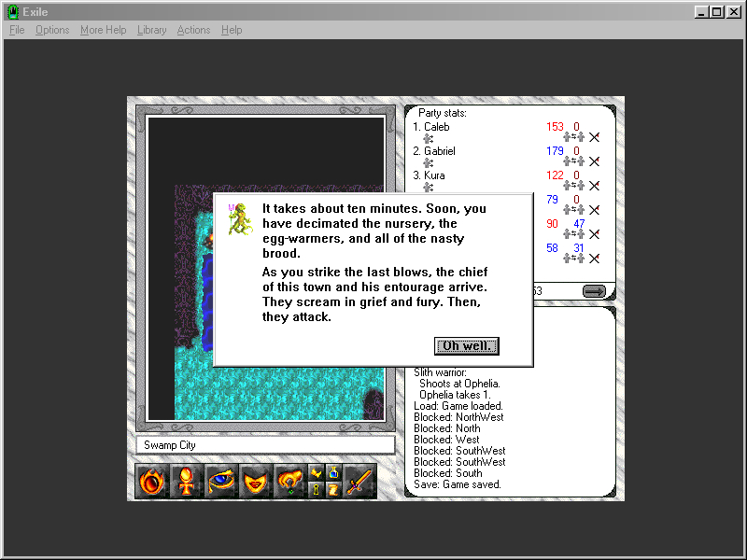The height and width of the screenshot is (560, 747).
Task: Click the mage spells flame orb icon
Action: pos(152,482)
